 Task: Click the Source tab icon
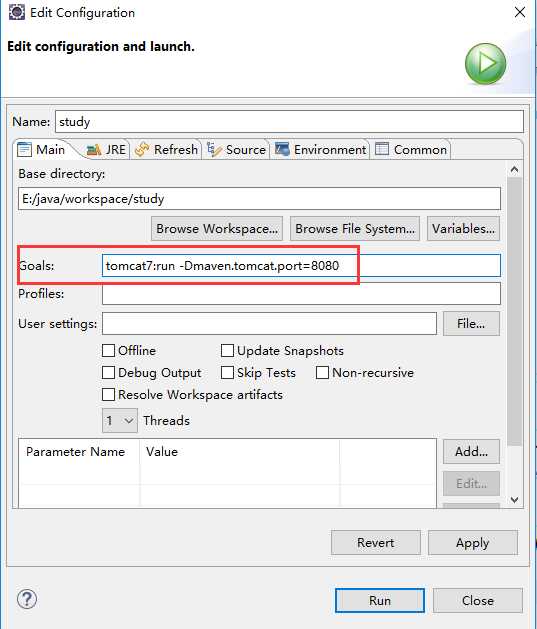pyautogui.click(x=214, y=150)
